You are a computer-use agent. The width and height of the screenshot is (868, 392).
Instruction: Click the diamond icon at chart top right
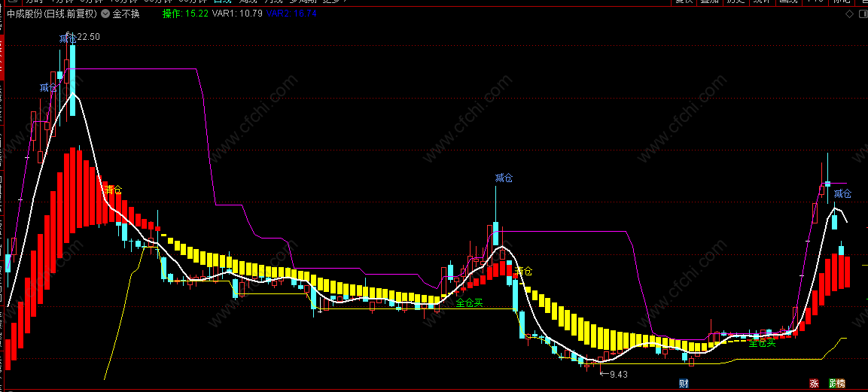tap(849, 14)
